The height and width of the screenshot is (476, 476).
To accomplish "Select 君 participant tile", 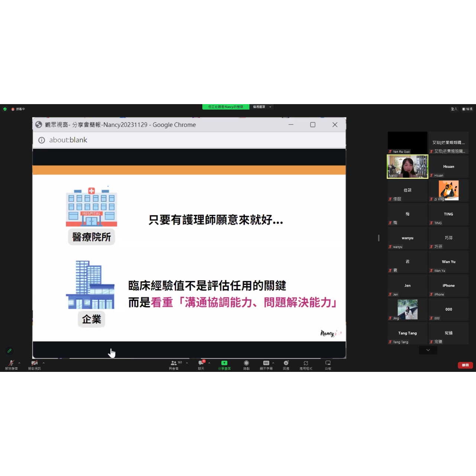I will pos(408,262).
